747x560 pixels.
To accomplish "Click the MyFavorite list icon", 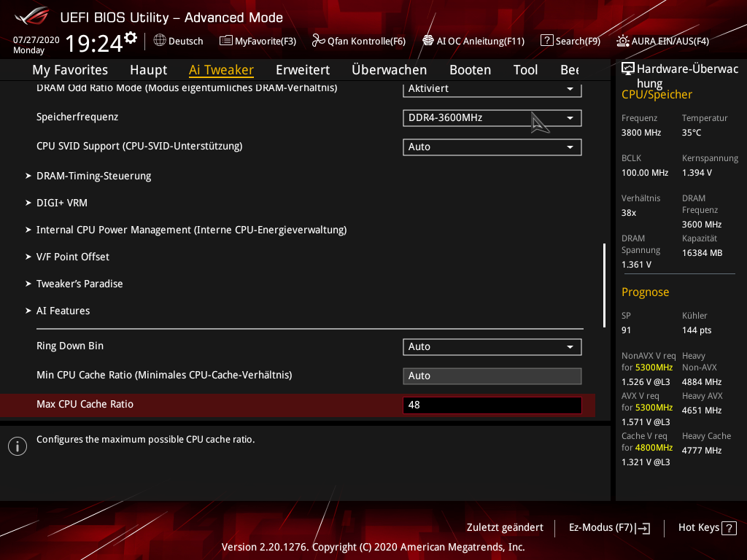I will 226,41.
